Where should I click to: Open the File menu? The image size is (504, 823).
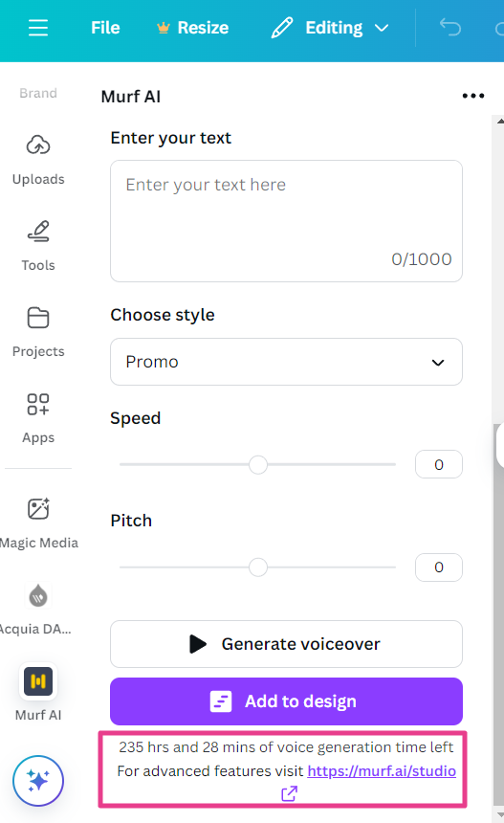[105, 28]
